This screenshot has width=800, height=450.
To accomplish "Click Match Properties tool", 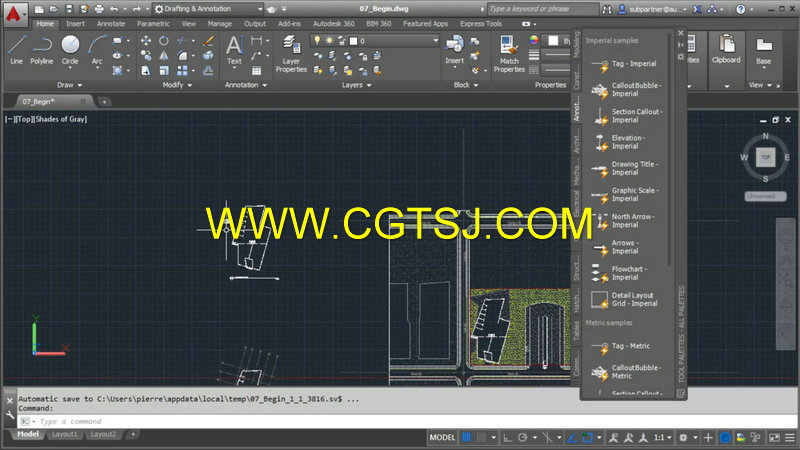I will [x=509, y=54].
